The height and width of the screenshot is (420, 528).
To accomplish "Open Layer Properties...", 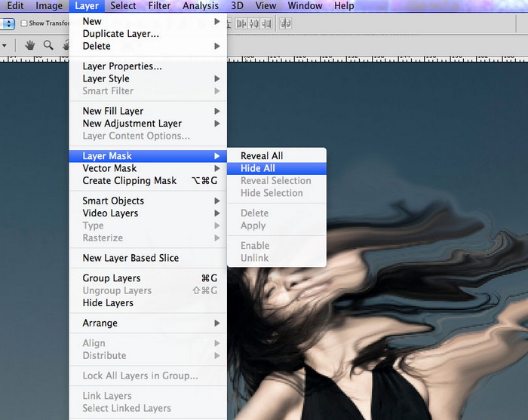I will 148,66.
